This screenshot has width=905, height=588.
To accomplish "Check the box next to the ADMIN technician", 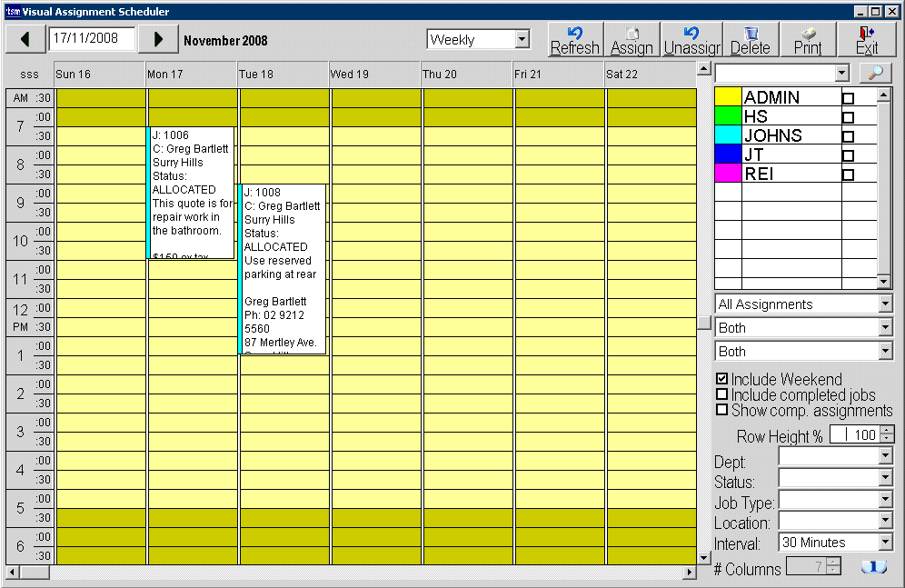I will (850, 96).
